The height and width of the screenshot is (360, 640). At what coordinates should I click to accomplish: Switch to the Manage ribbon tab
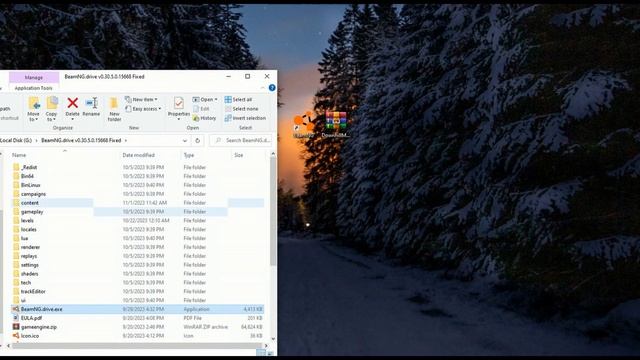point(34,77)
